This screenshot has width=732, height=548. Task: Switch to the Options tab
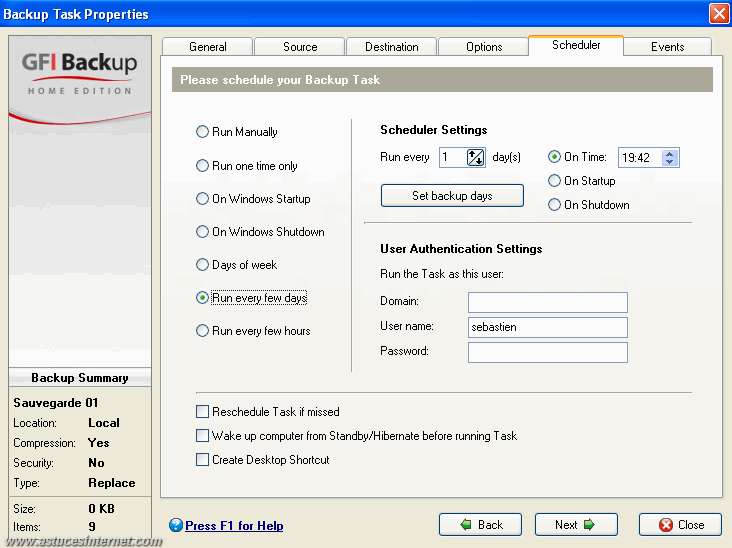(484, 47)
